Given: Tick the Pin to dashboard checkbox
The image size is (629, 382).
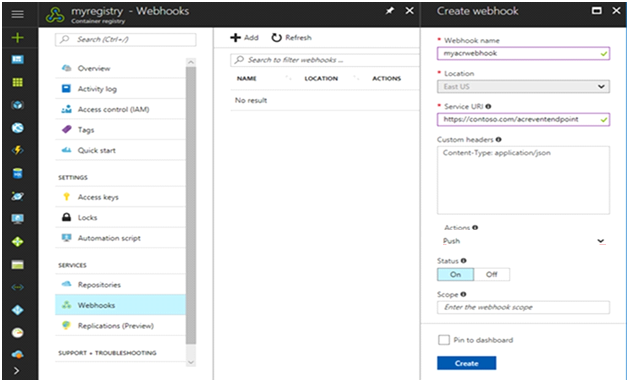Looking at the screenshot, I should tap(444, 340).
